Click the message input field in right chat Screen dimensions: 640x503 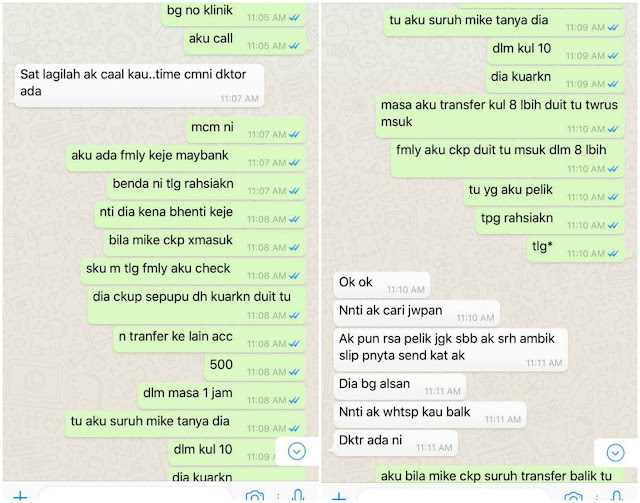pos(453,494)
